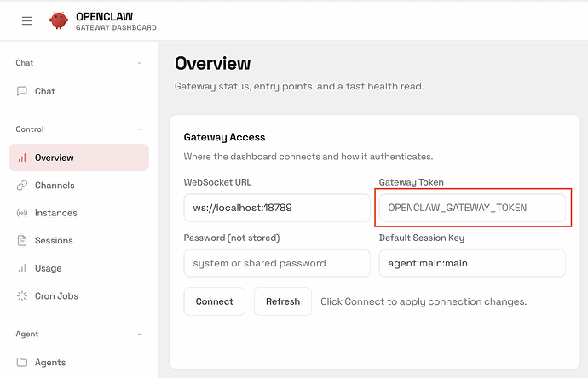
Task: Click the Cron Jobs spinner icon
Action: 22,296
